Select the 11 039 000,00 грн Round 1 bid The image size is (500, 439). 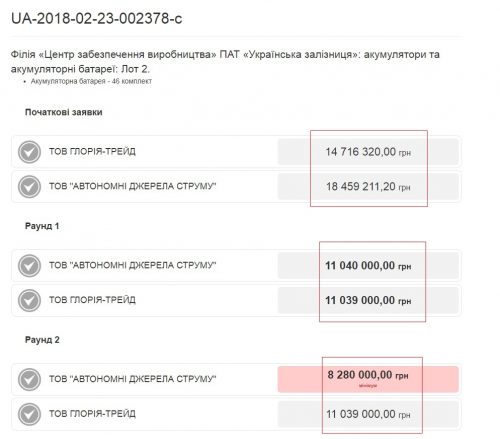tap(368, 300)
